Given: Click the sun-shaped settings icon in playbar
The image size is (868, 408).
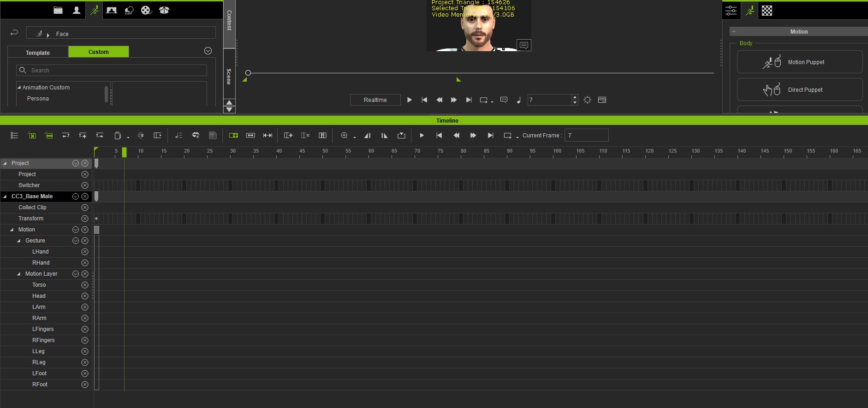Looking at the screenshot, I should point(587,100).
